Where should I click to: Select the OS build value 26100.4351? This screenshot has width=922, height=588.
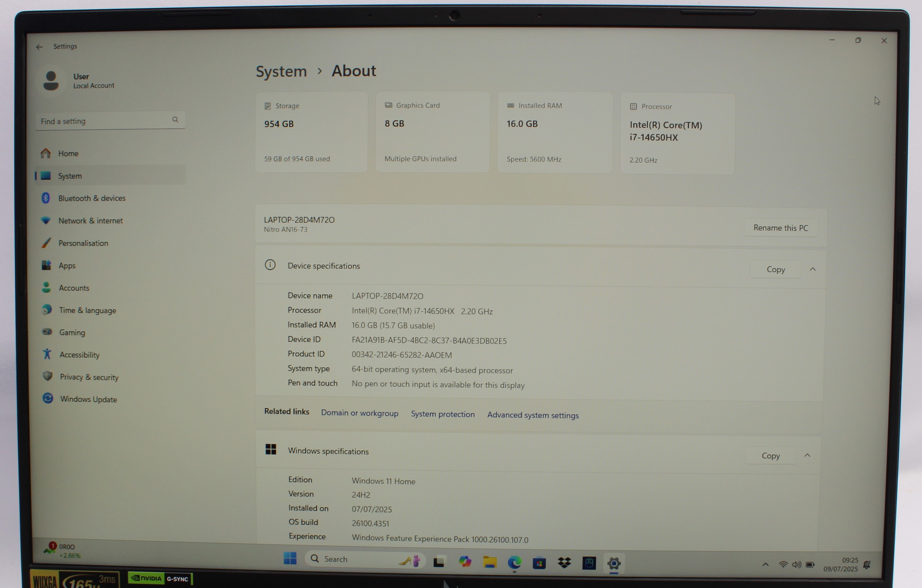[370, 524]
